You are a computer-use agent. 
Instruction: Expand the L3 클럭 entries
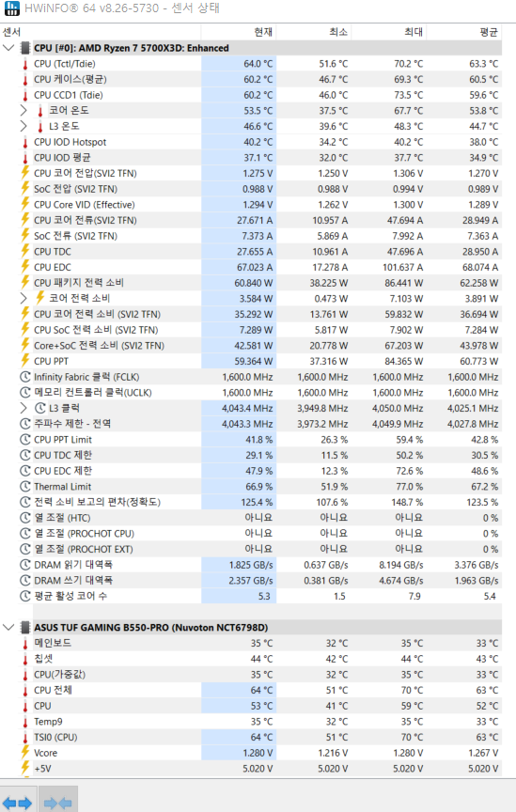click(x=23, y=408)
